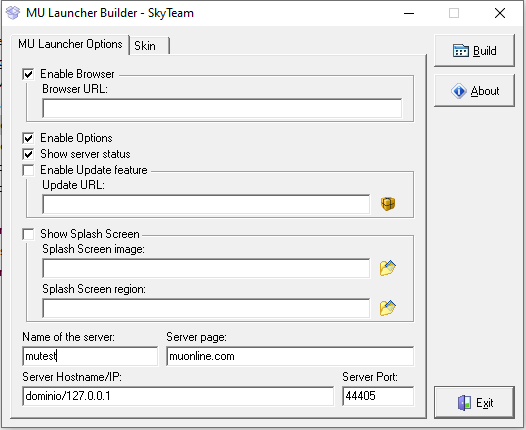Click the Exit button
The image size is (526, 430).
[474, 402]
